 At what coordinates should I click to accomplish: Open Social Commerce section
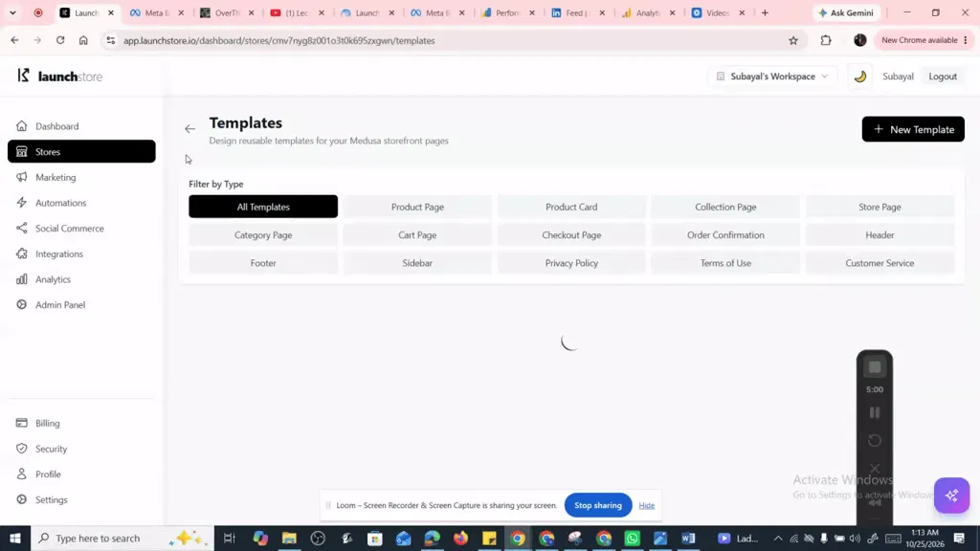pyautogui.click(x=81, y=229)
